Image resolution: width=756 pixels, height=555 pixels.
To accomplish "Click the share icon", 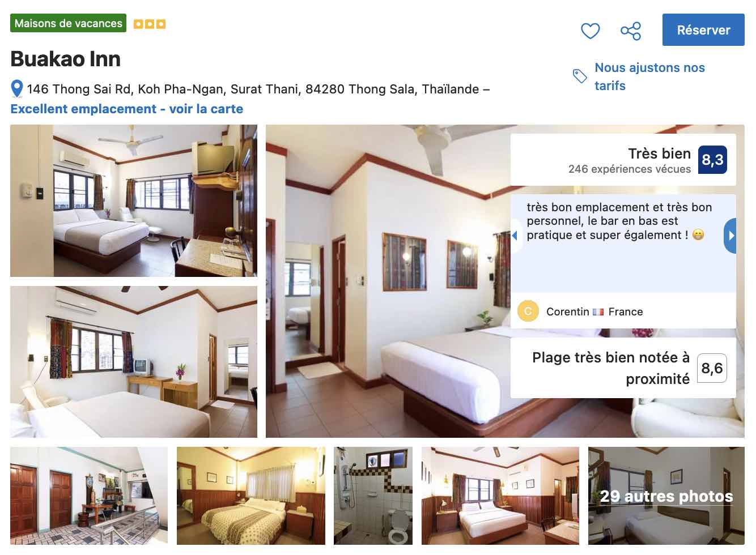I will point(630,31).
